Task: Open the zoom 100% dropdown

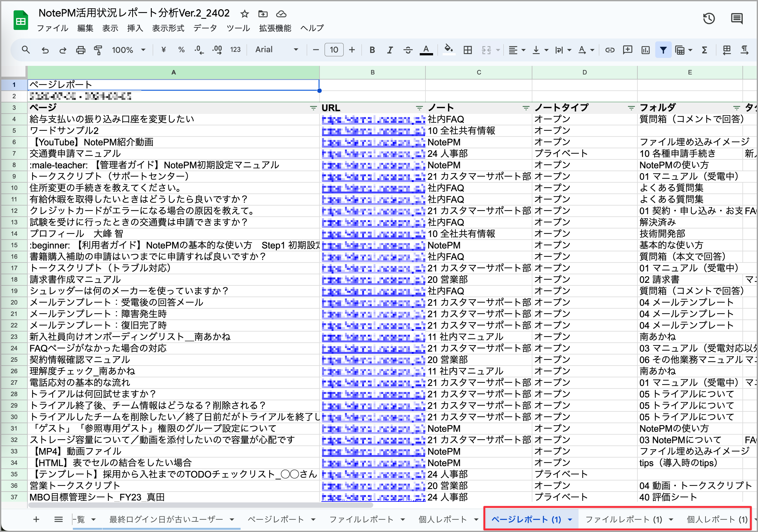Action: coord(129,50)
